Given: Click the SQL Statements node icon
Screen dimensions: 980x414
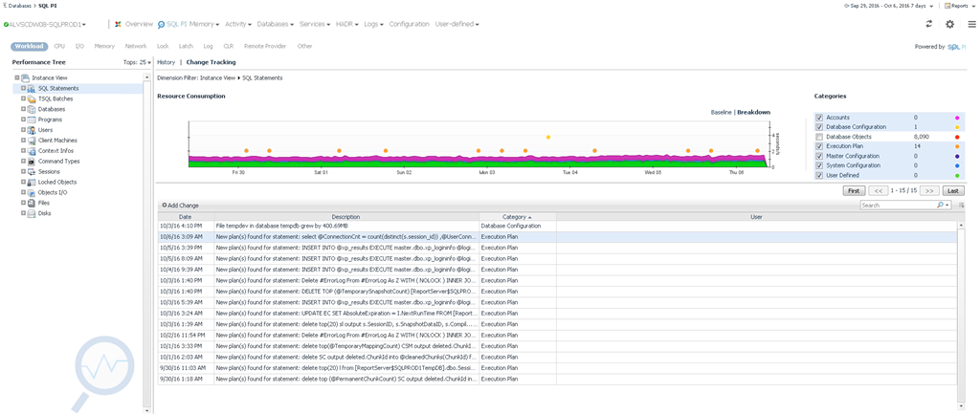Looking at the screenshot, I should click(x=32, y=89).
